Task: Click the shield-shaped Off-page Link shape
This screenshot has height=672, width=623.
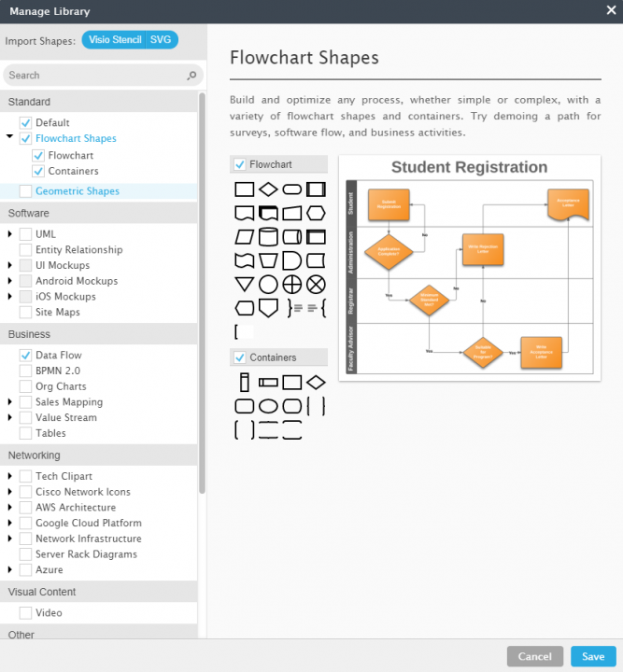Action: pos(268,308)
